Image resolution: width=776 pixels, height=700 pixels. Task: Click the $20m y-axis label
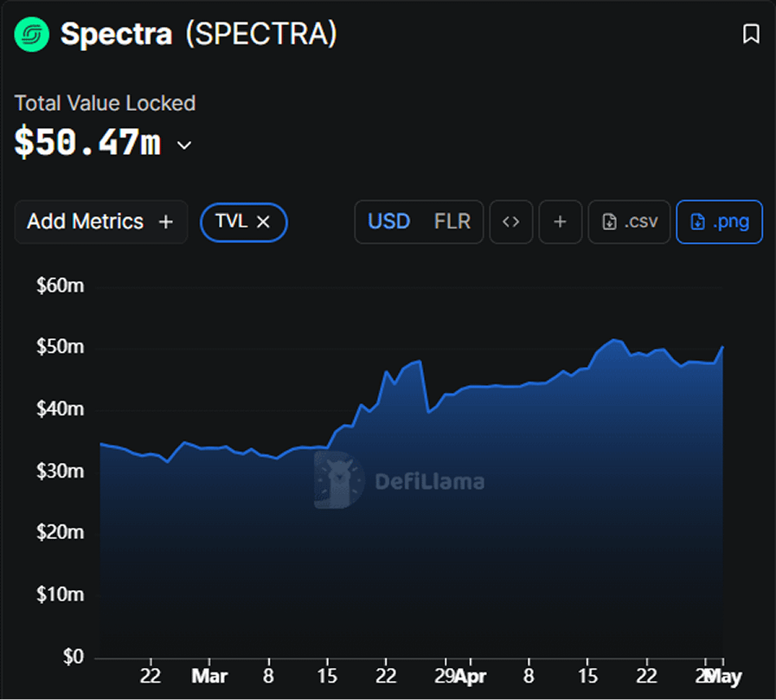pyautogui.click(x=61, y=532)
